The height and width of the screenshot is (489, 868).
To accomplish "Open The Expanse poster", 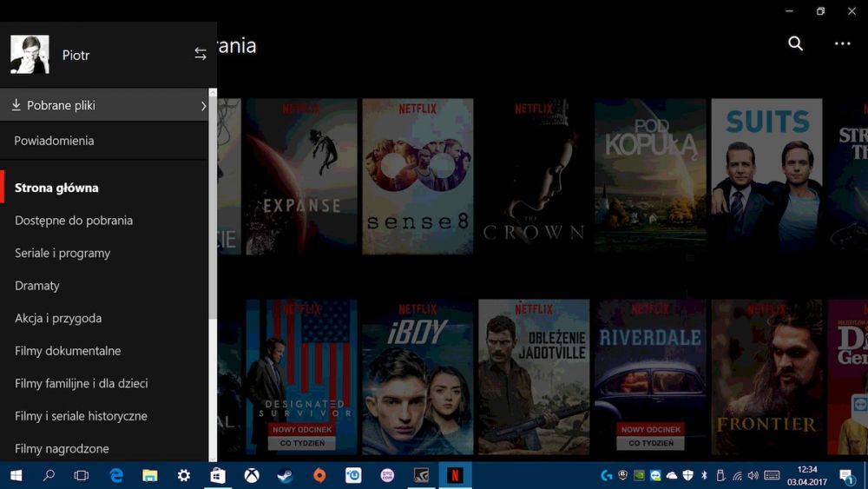I will [302, 176].
